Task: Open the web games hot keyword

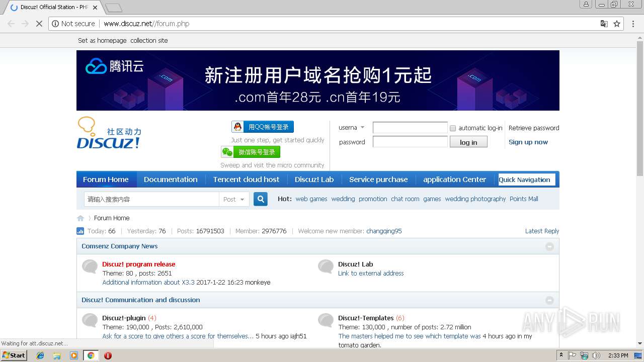Action: click(x=311, y=199)
